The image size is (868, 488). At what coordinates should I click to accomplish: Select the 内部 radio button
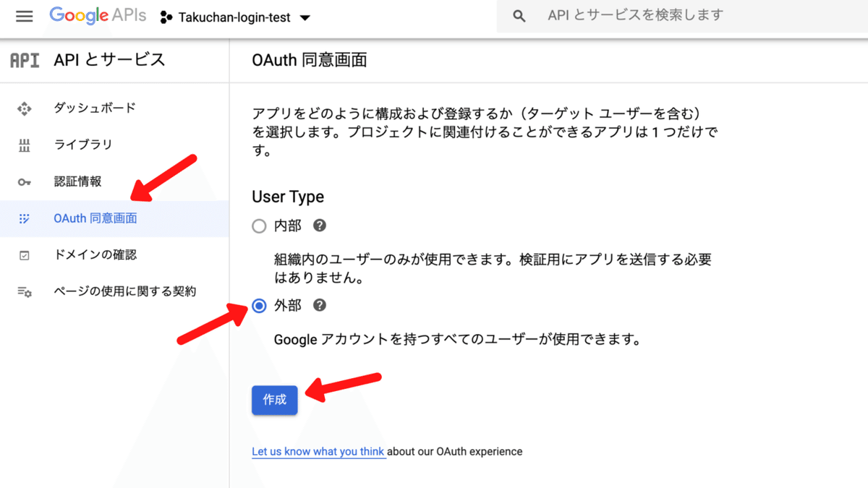[x=259, y=226]
